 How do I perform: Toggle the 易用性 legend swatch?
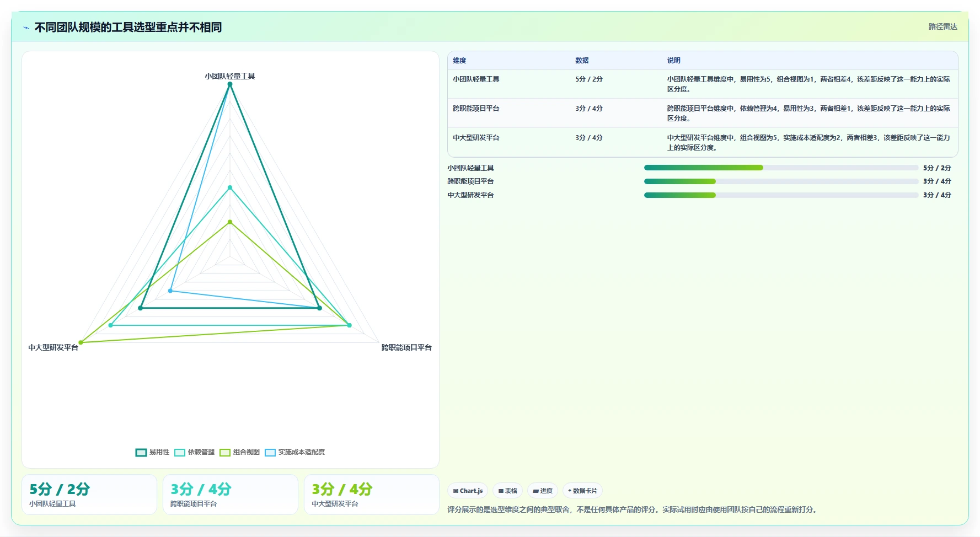coord(141,452)
